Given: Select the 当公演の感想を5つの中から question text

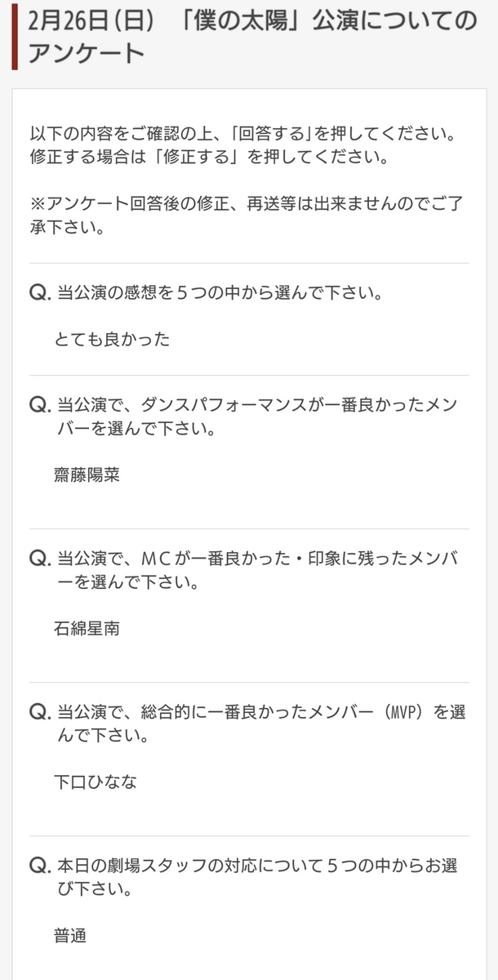Looking at the screenshot, I should click(x=220, y=293).
